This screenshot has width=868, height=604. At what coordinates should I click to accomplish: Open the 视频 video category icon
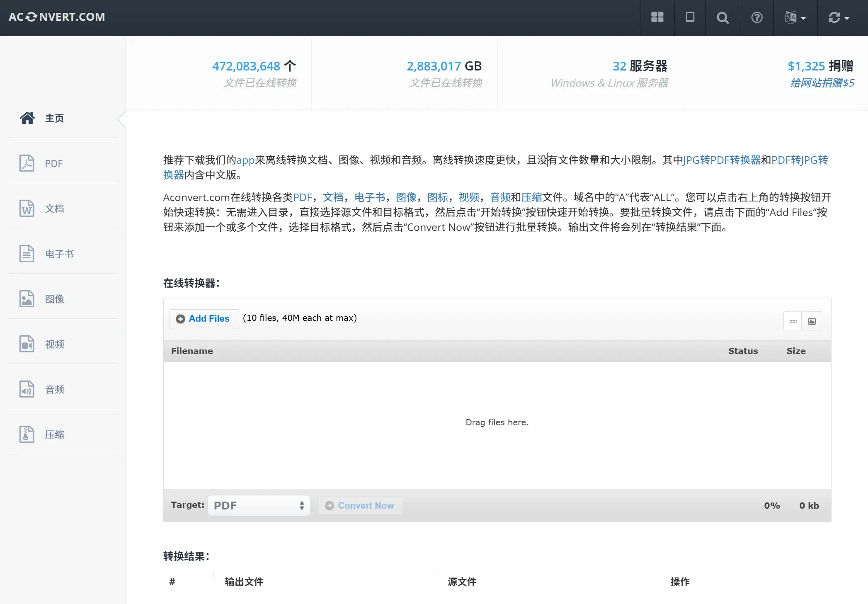pyautogui.click(x=27, y=344)
